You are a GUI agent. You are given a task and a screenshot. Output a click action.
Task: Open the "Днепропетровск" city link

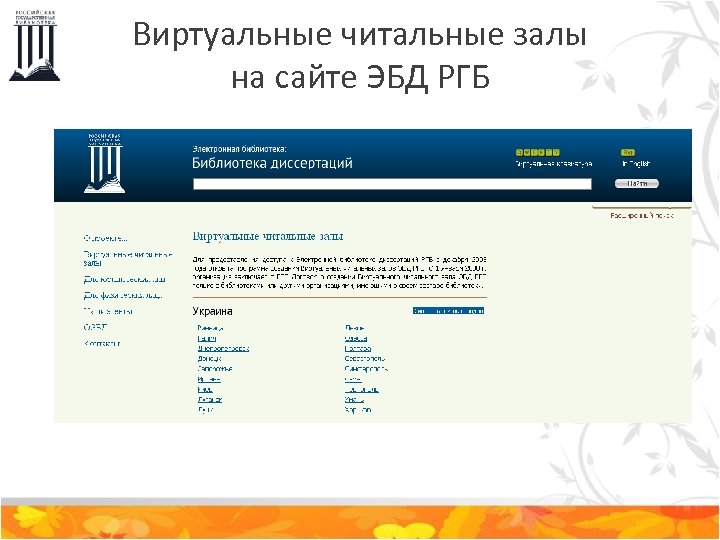click(x=223, y=349)
